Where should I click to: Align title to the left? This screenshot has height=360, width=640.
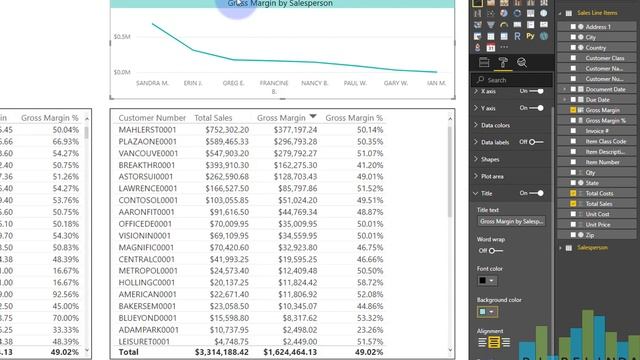tap(482, 342)
